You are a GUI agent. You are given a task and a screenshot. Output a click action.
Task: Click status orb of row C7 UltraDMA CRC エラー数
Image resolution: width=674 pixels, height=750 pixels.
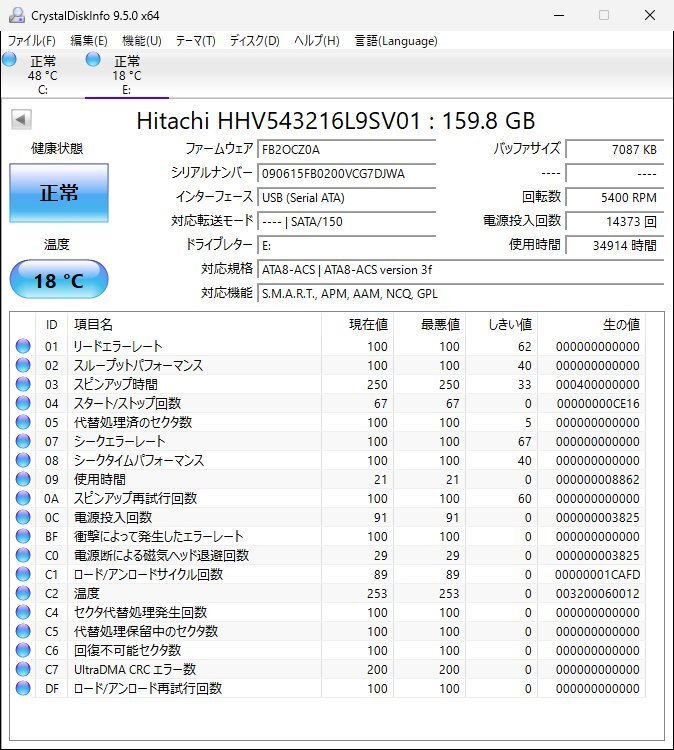pyautogui.click(x=23, y=669)
